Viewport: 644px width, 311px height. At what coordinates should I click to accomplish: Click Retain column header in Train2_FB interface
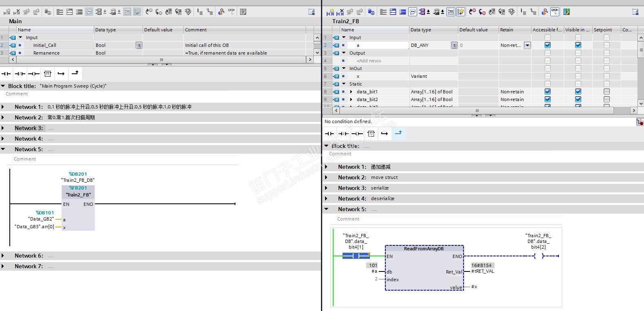coord(515,30)
